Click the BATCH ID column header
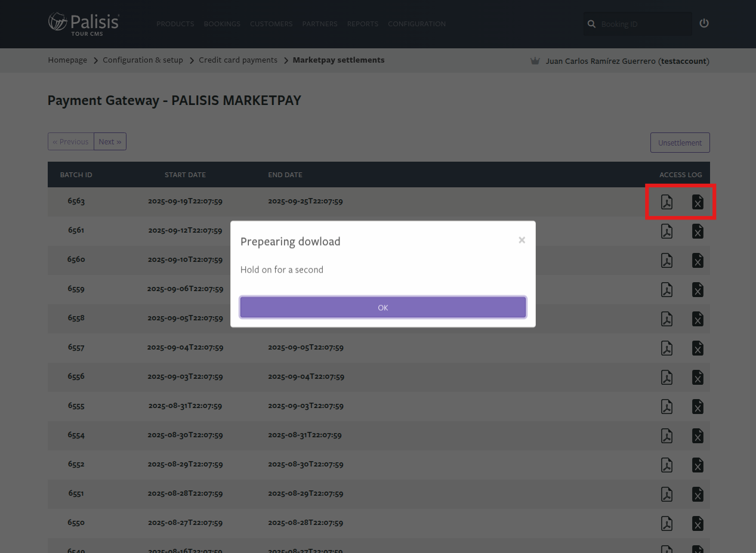756x553 pixels. 76,175
